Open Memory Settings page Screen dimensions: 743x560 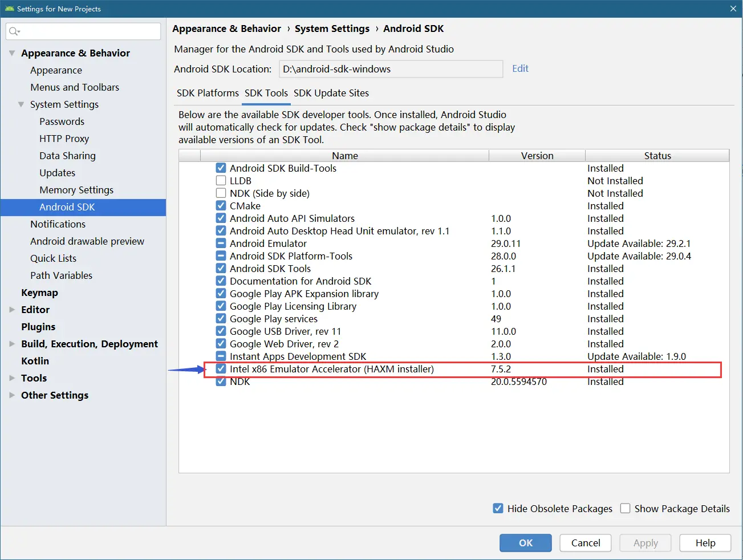(76, 190)
